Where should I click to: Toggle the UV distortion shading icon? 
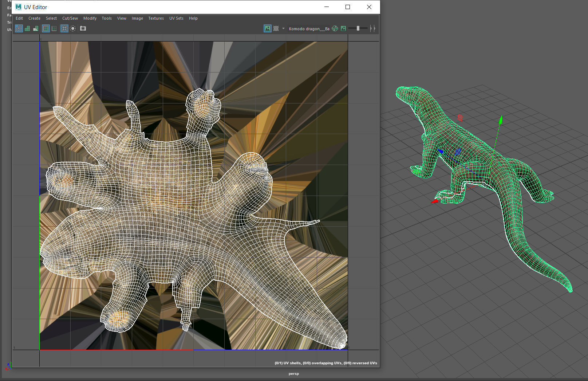pos(36,28)
